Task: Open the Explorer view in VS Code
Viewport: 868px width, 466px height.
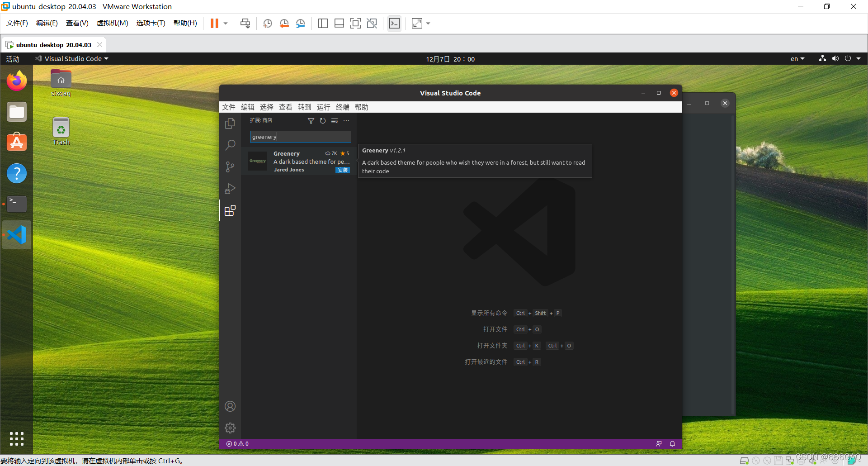Action: click(x=230, y=124)
